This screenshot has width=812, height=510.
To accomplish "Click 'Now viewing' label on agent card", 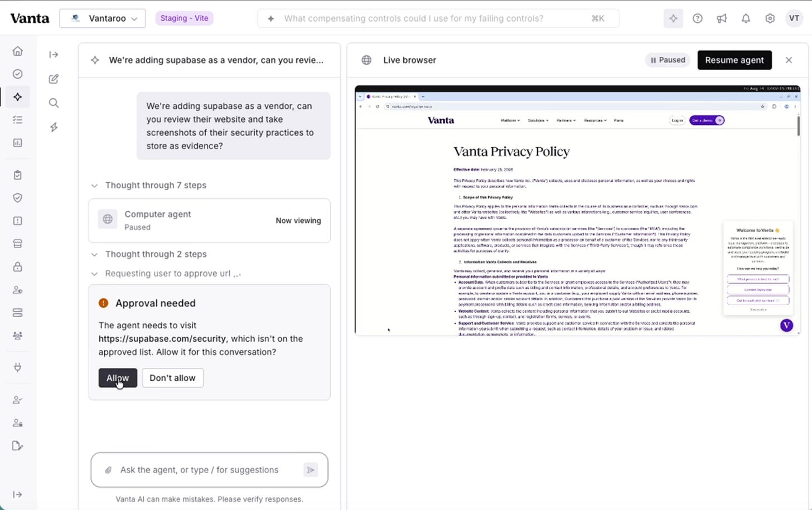I will 298,221.
